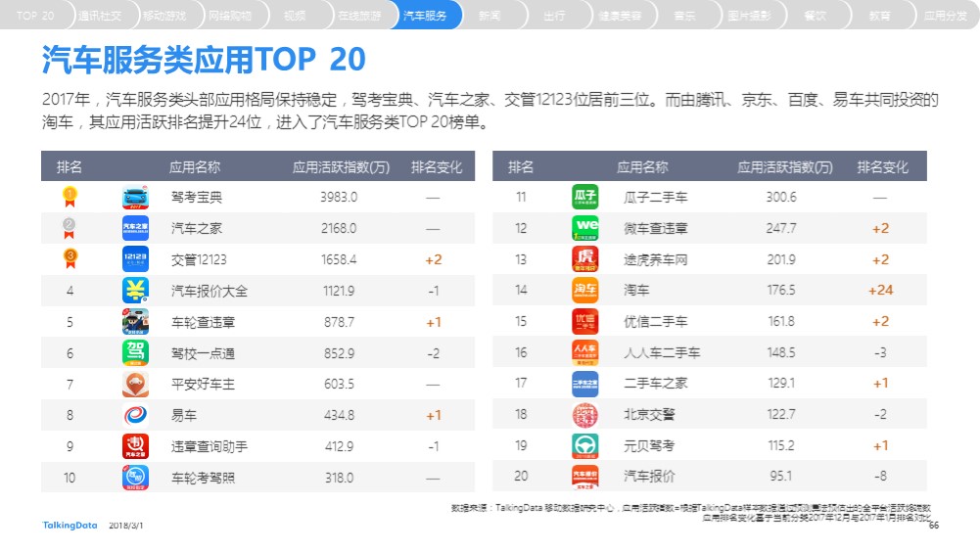Open the 健康美容 tab
Viewport: 980px width, 551px height.
(x=620, y=16)
